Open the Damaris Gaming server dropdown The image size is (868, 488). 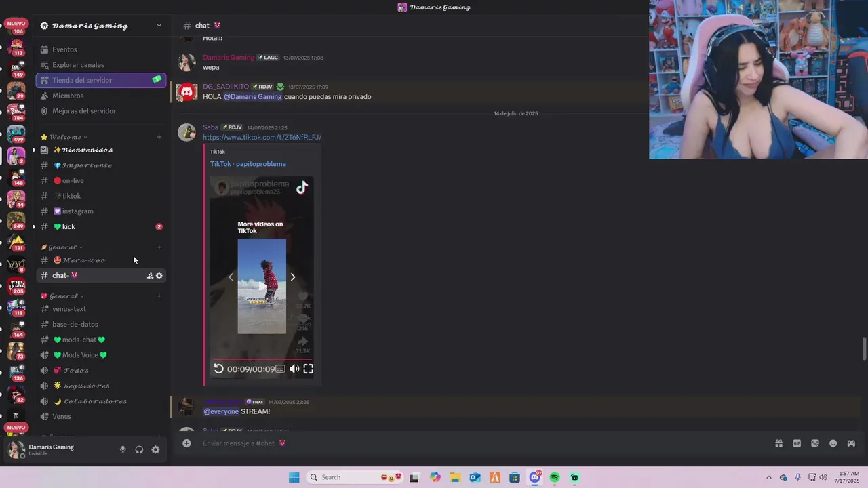[159, 26]
